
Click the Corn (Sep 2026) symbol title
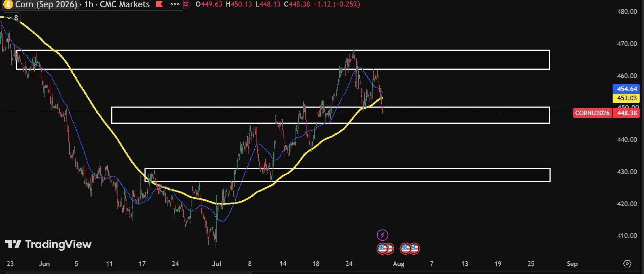tap(46, 4)
